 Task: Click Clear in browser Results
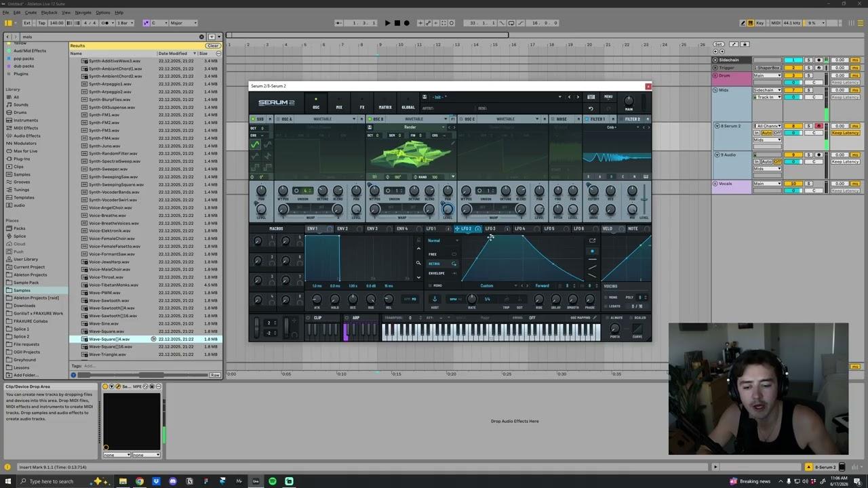coord(213,45)
